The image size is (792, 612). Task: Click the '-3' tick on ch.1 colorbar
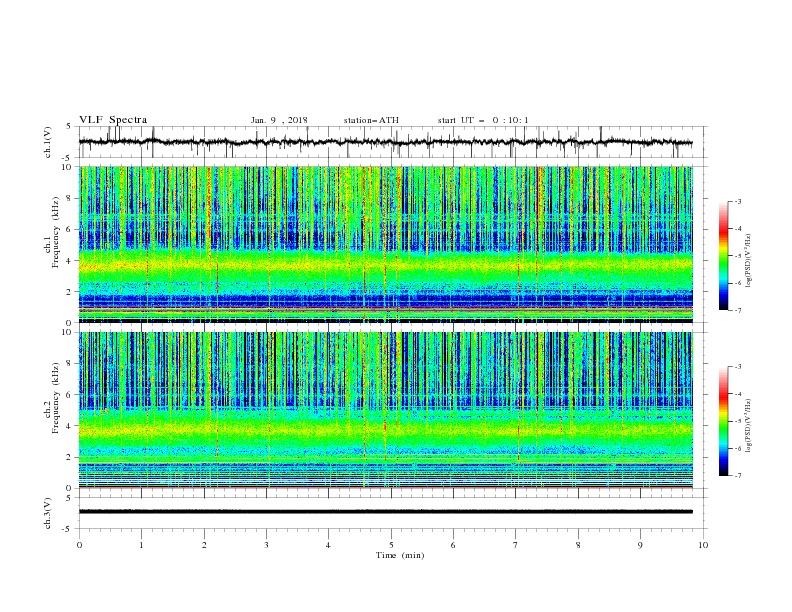737,201
